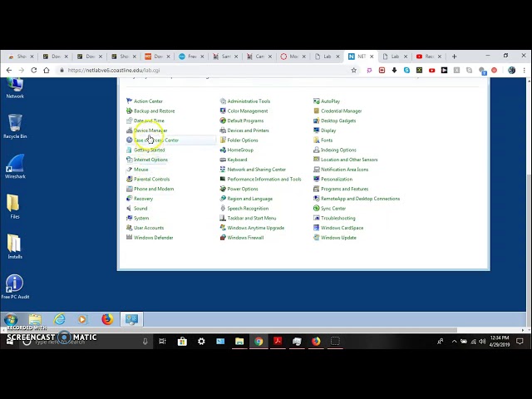Click Administrative Tools icon
This screenshot has width=532, height=399.
click(x=223, y=101)
